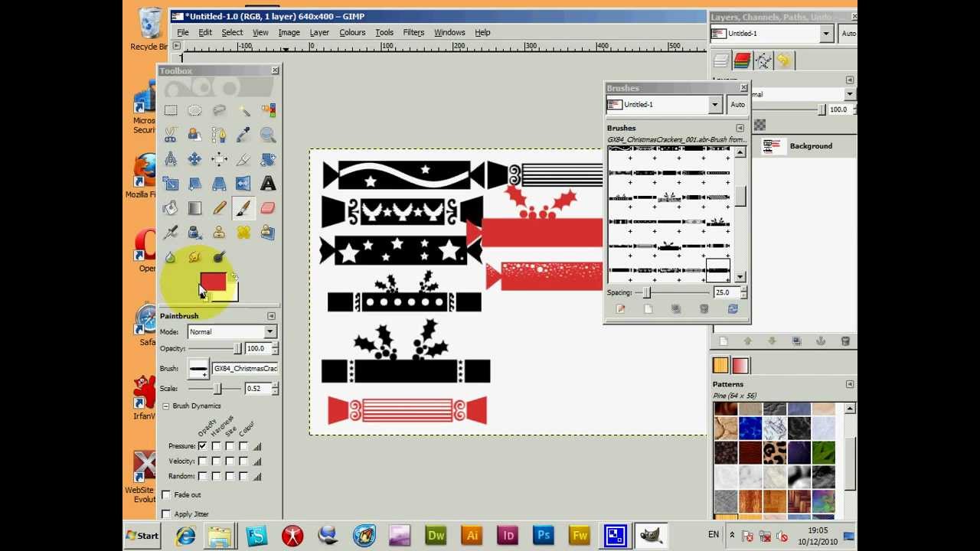The image size is (980, 551).
Task: Open the File menu
Action: point(183,32)
